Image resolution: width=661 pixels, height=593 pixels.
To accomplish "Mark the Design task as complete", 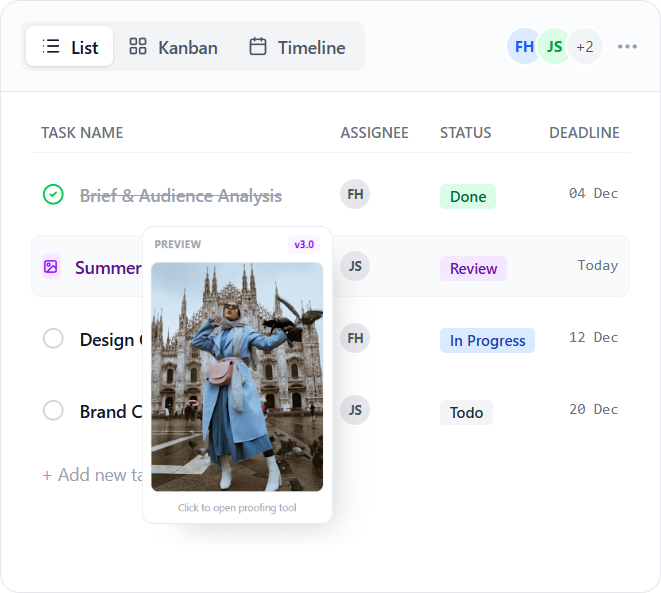I will 54,339.
